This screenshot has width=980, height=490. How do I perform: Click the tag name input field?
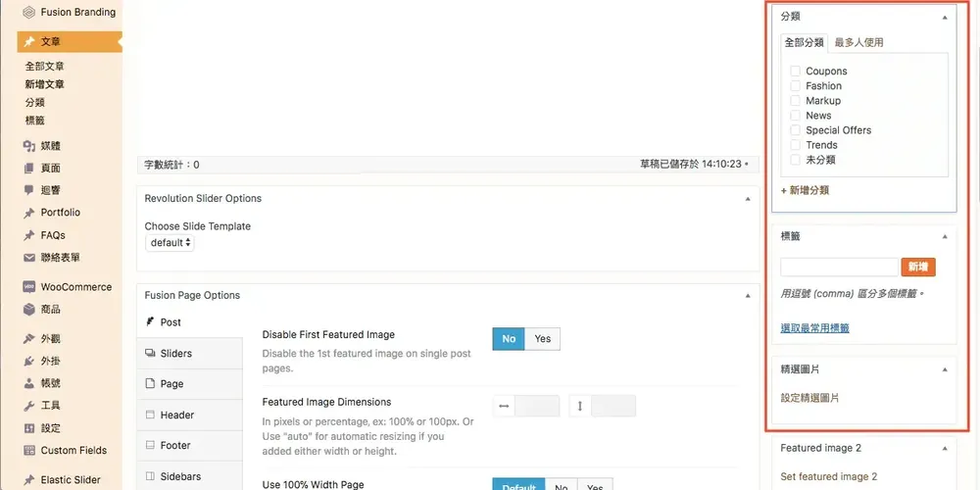tap(840, 267)
